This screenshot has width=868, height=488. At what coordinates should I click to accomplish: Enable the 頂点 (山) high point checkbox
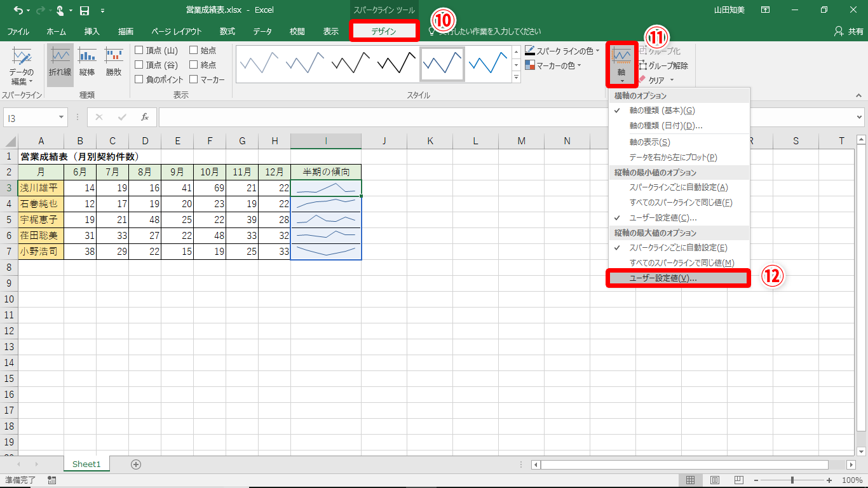139,50
